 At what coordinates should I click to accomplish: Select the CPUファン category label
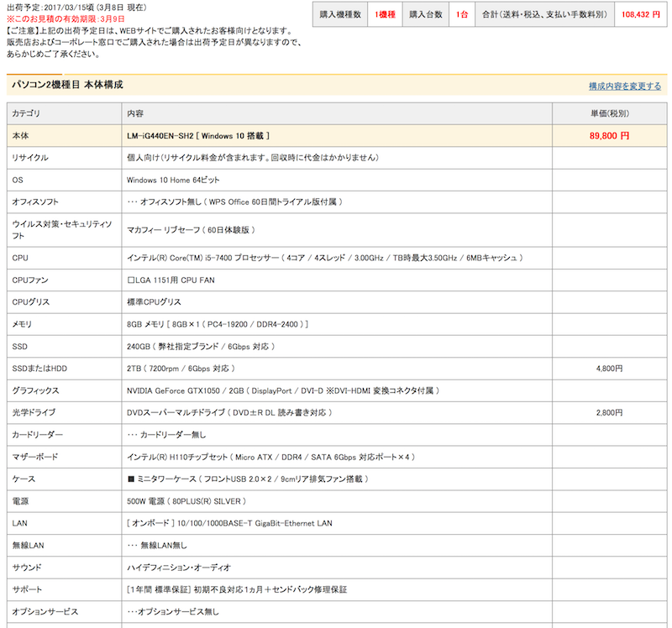pos(30,280)
